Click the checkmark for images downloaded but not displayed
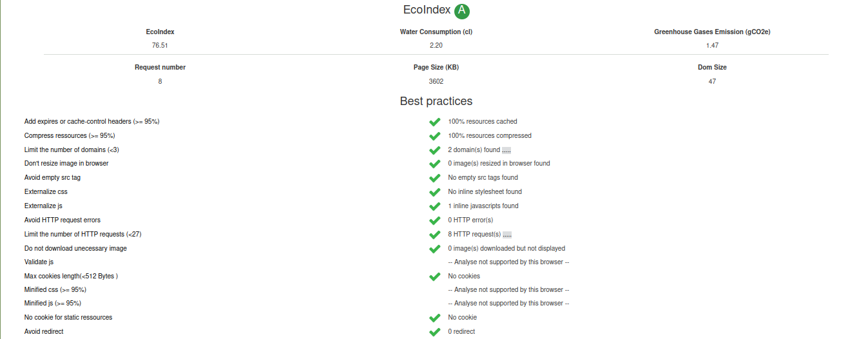 click(x=434, y=249)
